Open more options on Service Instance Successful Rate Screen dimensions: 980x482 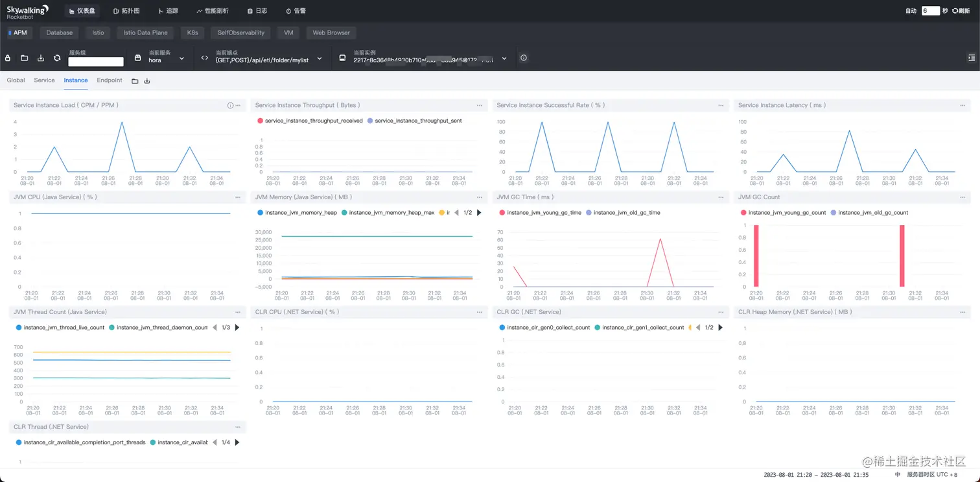(721, 105)
